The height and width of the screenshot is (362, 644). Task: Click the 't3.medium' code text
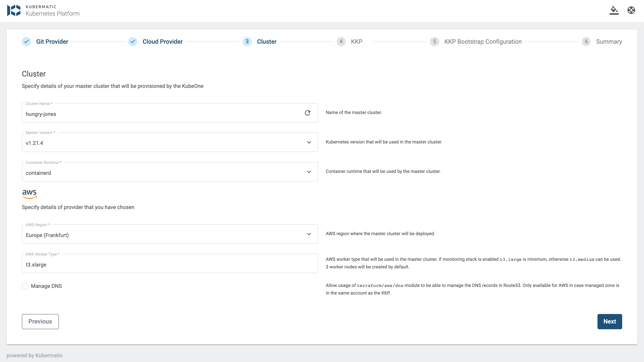click(x=582, y=259)
